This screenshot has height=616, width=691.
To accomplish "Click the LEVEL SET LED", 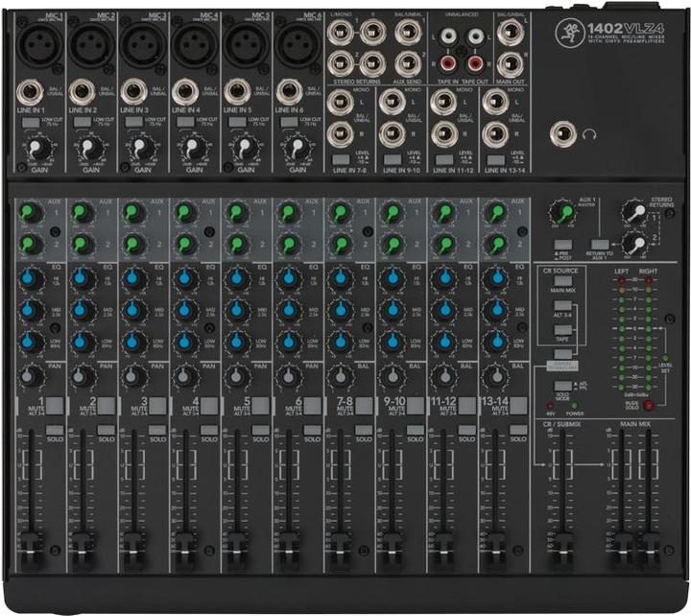I will 665,359.
